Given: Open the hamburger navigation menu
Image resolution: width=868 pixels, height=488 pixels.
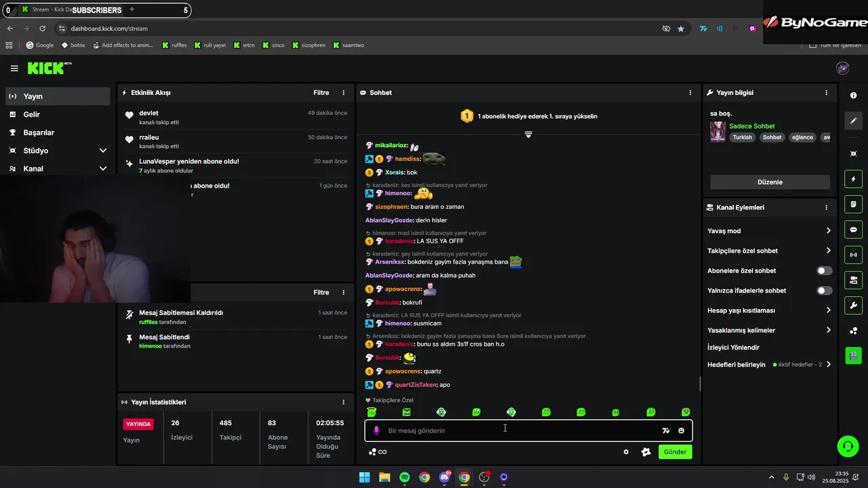Looking at the screenshot, I should 14,68.
